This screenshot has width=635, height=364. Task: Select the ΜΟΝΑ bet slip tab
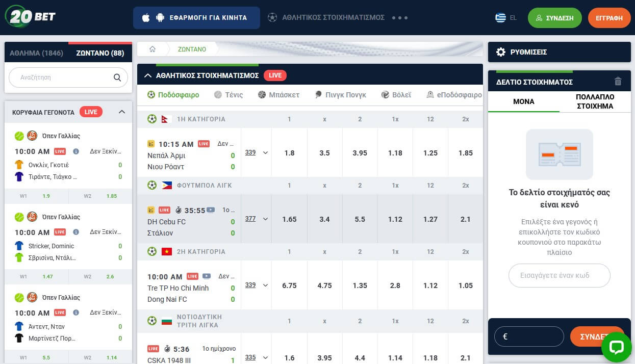pos(523,101)
